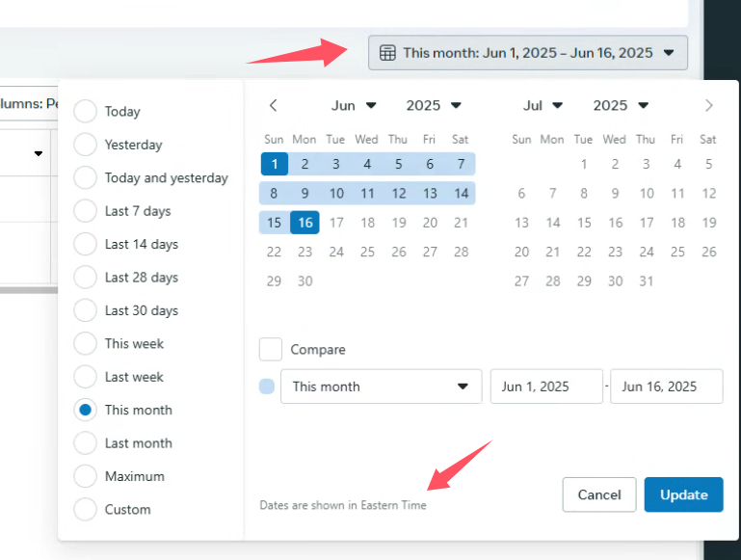Click the light blue range color swatch
741x560 pixels.
pos(267,387)
